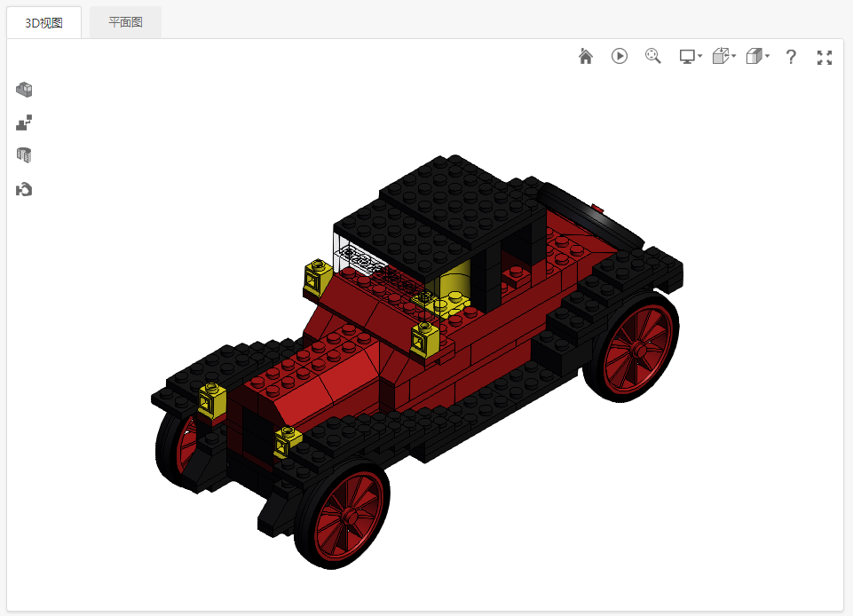
Task: Click the reset model icon in left sidebar
Action: tap(24, 189)
